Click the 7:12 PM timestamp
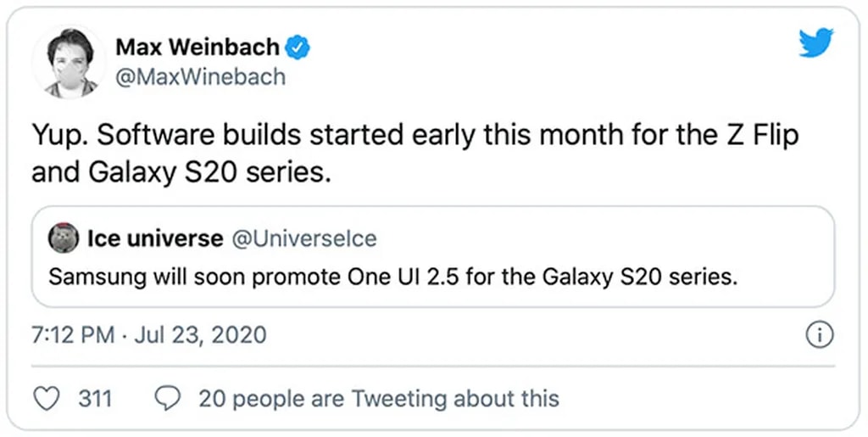The width and height of the screenshot is (868, 437). coord(72,335)
